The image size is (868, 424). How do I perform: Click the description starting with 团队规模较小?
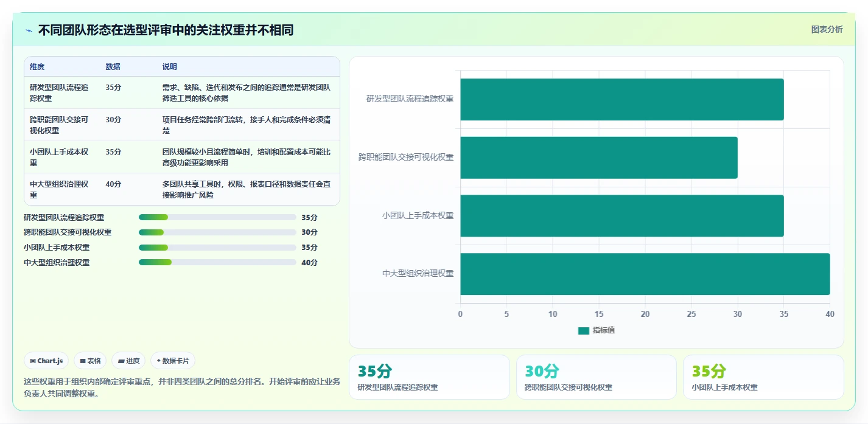[x=247, y=157]
